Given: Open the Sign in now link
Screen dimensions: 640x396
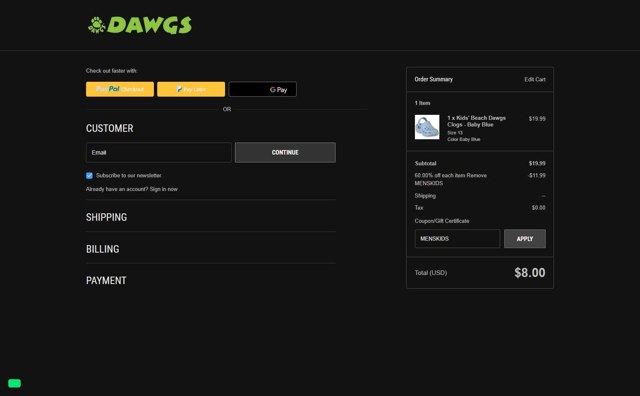Looking at the screenshot, I should pyautogui.click(x=163, y=189).
